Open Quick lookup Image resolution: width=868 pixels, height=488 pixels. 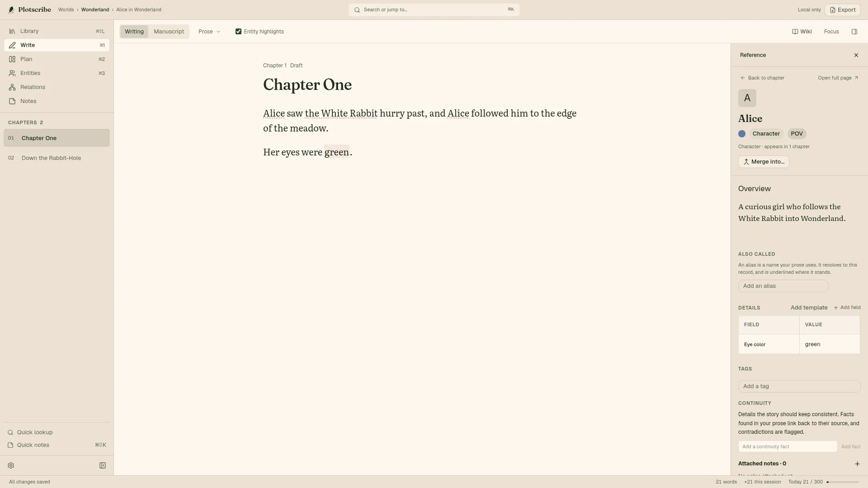pyautogui.click(x=57, y=432)
